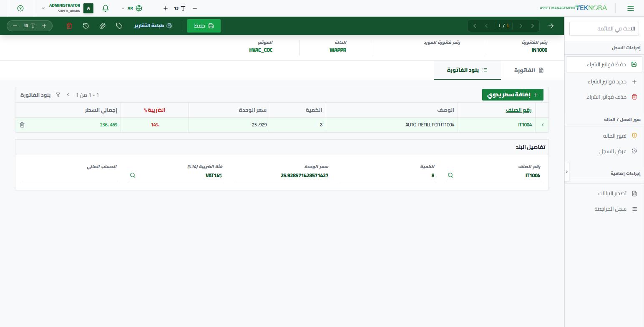Open عرض السجل view history
The width and height of the screenshot is (644, 327).
tap(604, 151)
